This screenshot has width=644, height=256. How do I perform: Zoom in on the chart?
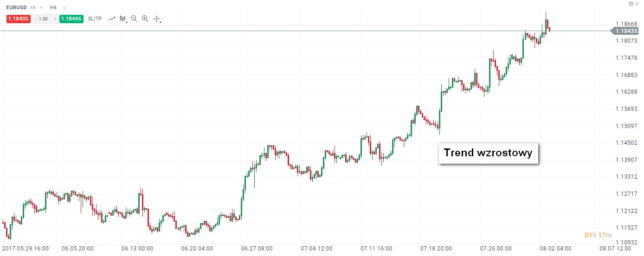tap(145, 19)
